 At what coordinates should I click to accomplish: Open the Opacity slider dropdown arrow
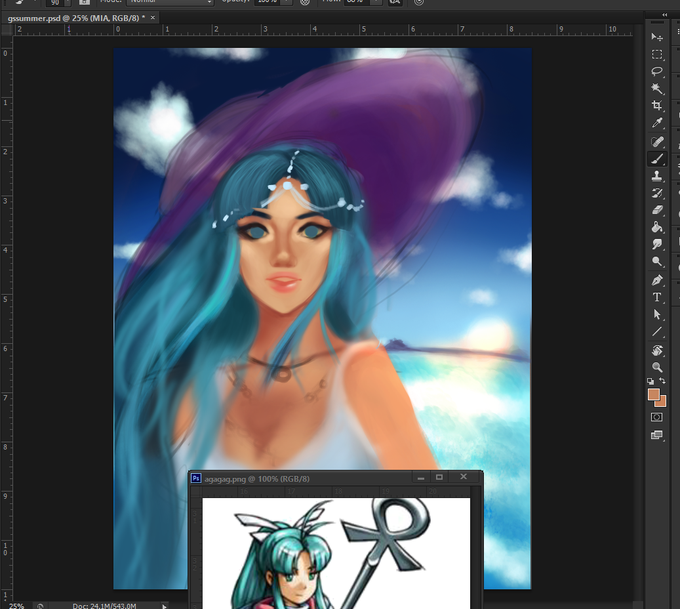tap(287, 2)
